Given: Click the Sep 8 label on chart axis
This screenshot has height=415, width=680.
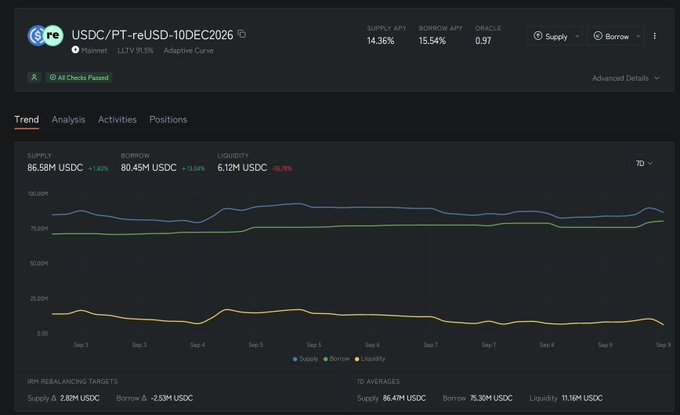Looking at the screenshot, I should (x=547, y=345).
